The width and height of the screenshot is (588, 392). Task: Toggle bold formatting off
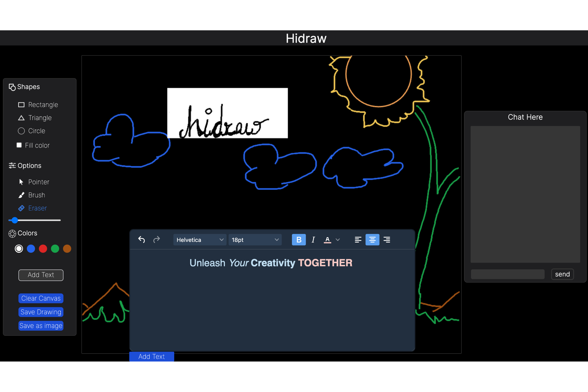pyautogui.click(x=299, y=240)
